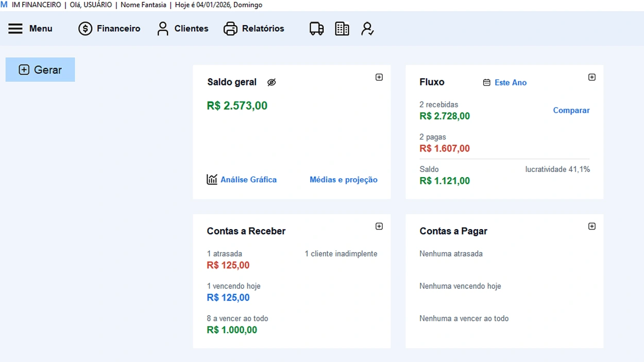The image size is (644, 362).
Task: Select the Clientes menu item
Action: tap(191, 28)
